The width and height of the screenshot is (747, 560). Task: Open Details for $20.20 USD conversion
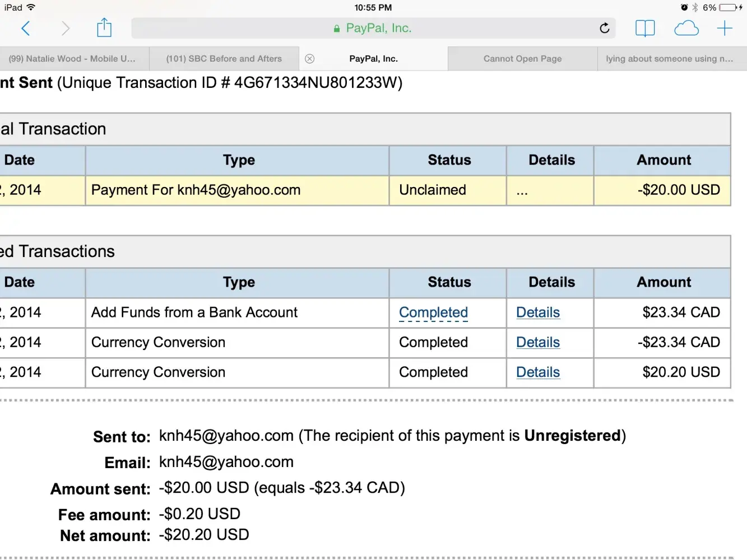tap(538, 372)
